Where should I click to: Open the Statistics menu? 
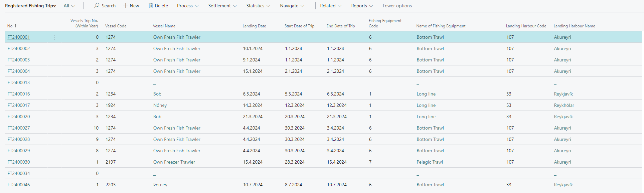[258, 6]
